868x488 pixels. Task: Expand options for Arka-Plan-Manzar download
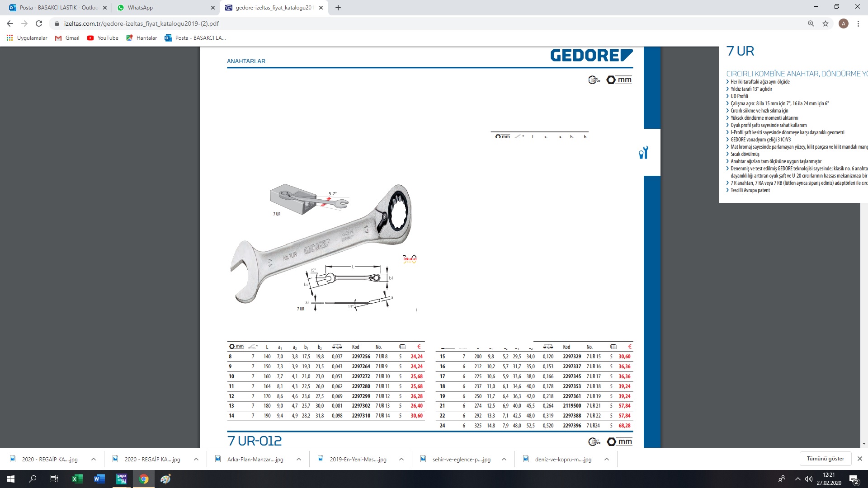pos(299,459)
